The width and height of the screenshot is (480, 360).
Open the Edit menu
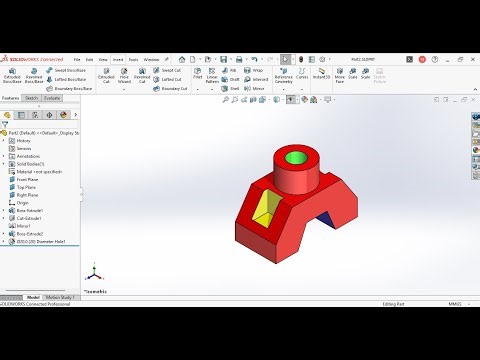pos(89,59)
